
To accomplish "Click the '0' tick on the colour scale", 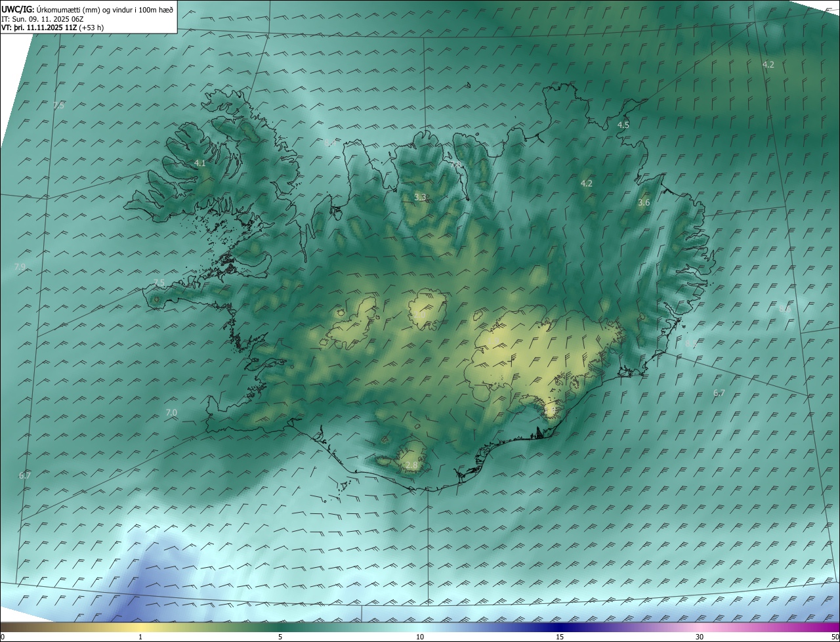I will [3, 637].
